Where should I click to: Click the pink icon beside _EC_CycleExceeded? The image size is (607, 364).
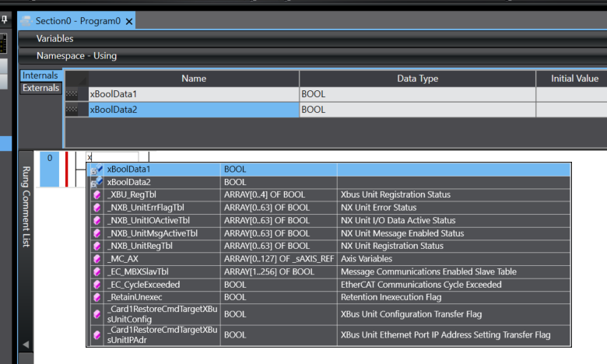[x=97, y=285]
